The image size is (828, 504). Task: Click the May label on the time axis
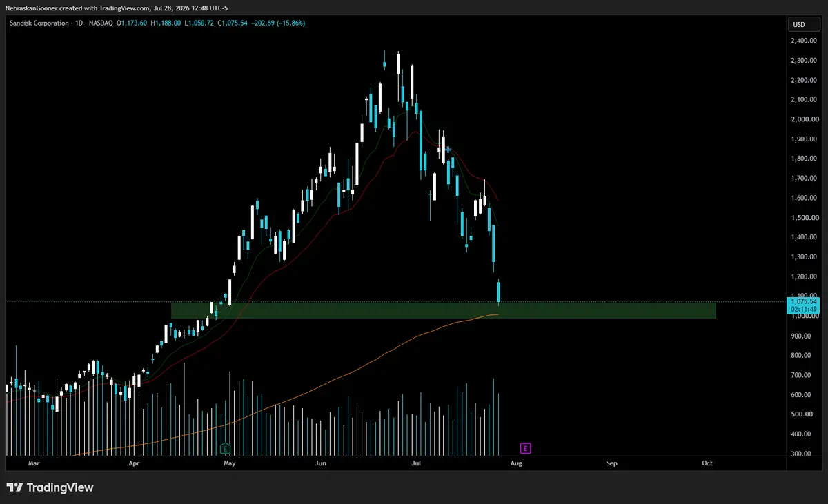[230, 464]
